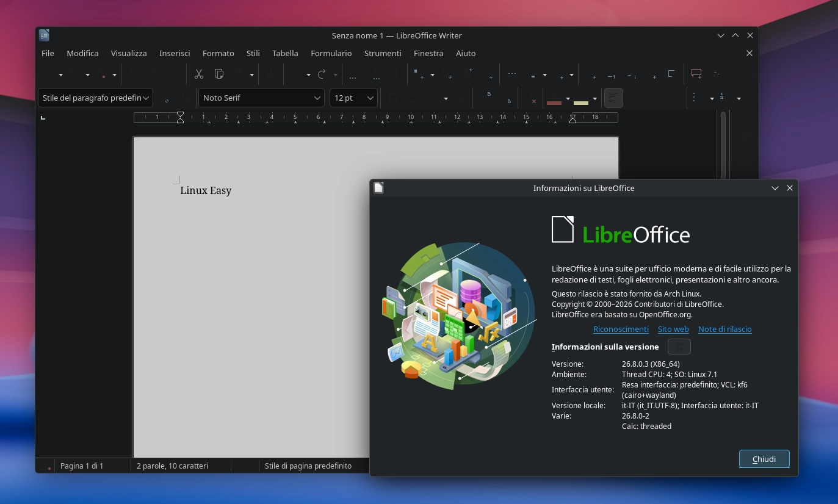Insert an endnote icon

[632, 74]
